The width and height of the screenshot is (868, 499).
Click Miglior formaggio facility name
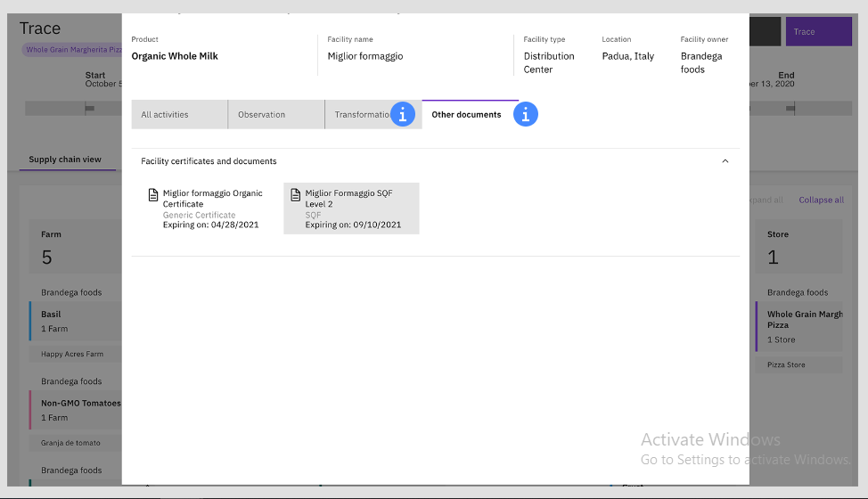[365, 56]
